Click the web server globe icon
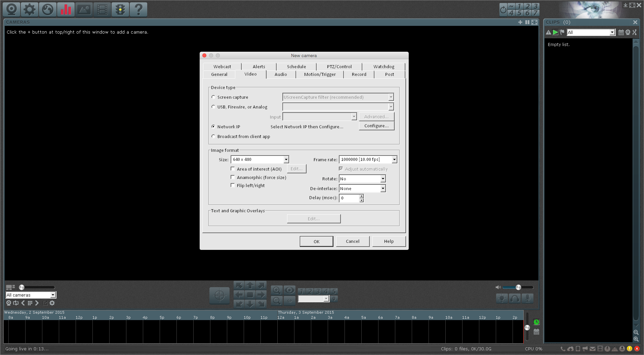 point(47,9)
